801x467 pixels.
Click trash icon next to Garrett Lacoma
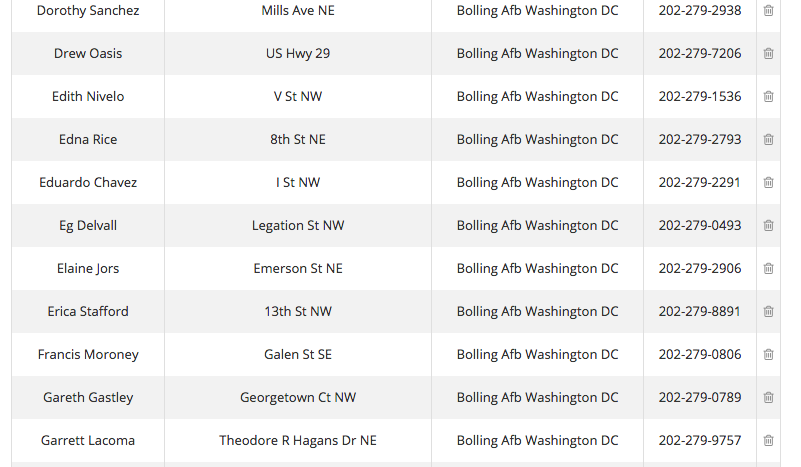(768, 440)
